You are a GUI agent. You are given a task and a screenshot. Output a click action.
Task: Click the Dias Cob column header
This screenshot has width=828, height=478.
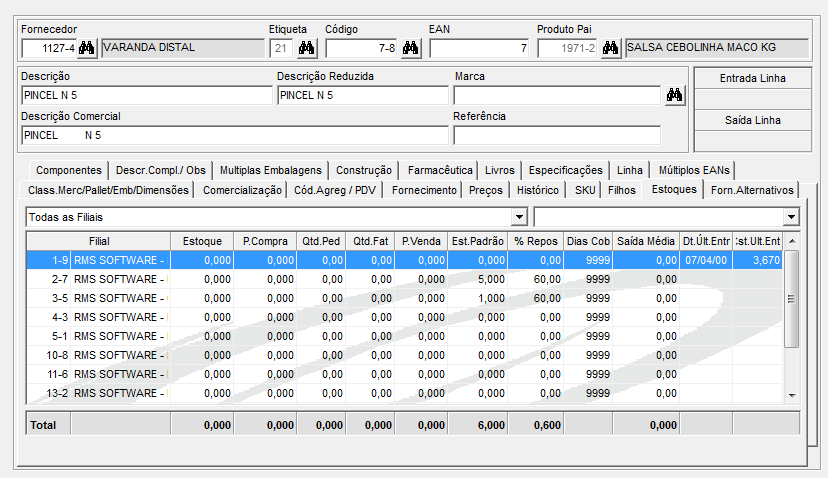588,241
